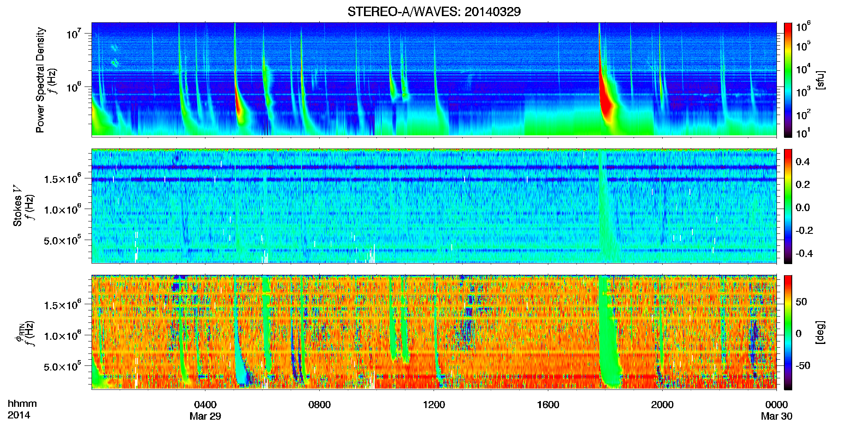
Task: Click the Mar 30 date label
Action: point(776,416)
